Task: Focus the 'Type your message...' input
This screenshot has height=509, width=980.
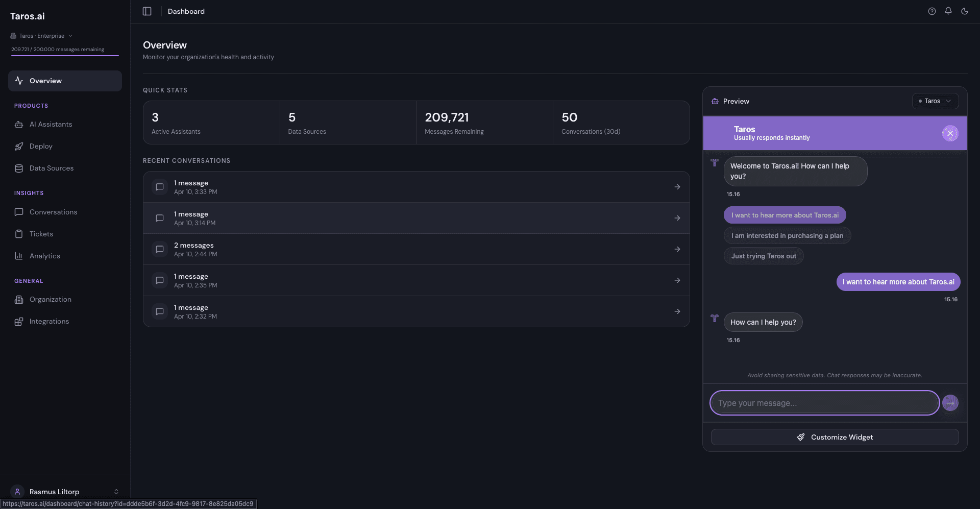Action: (824, 403)
